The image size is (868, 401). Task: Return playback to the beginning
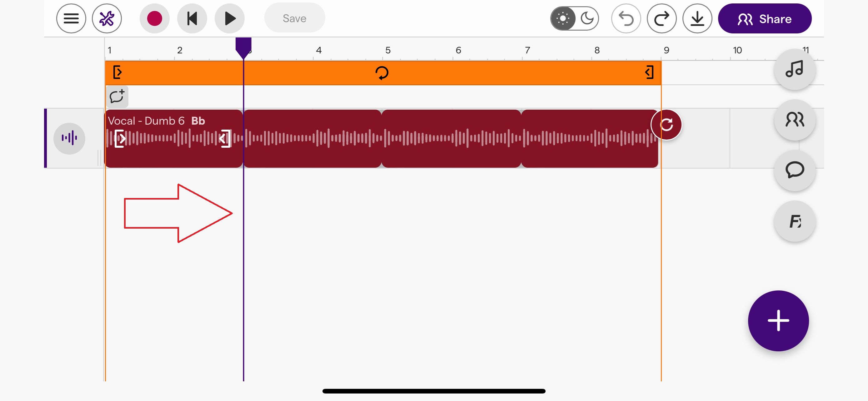point(192,18)
